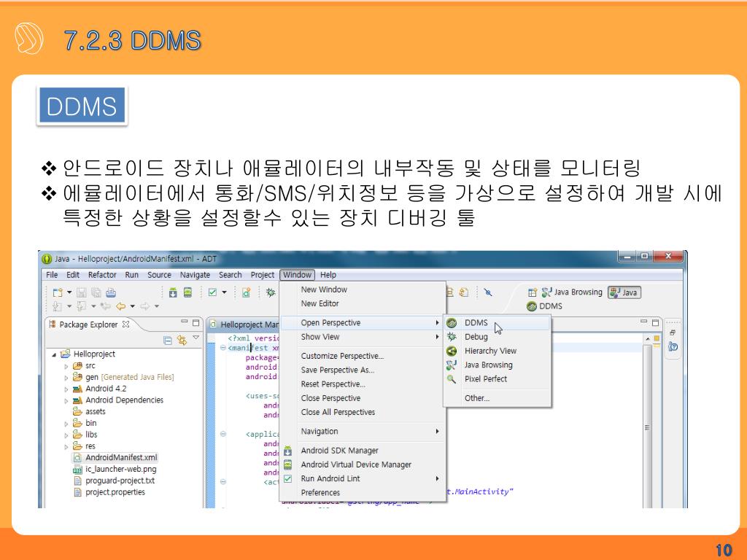Select Debug in perspective submenu
This screenshot has width=747, height=560.
point(497,337)
